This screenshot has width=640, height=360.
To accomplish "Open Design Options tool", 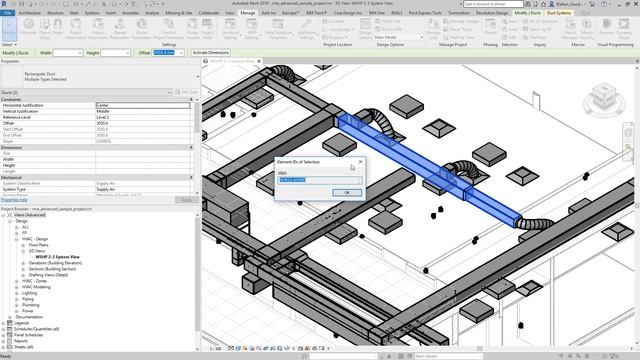I will [365, 28].
